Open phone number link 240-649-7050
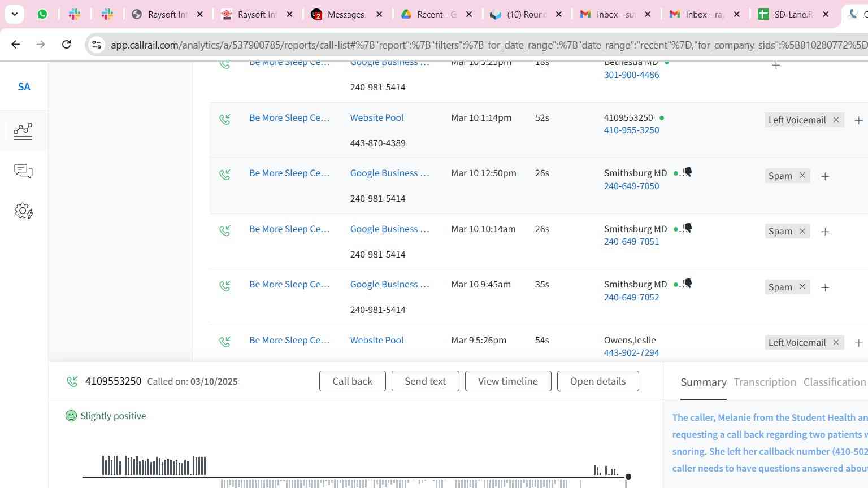Image resolution: width=868 pixels, height=488 pixels. click(x=631, y=186)
